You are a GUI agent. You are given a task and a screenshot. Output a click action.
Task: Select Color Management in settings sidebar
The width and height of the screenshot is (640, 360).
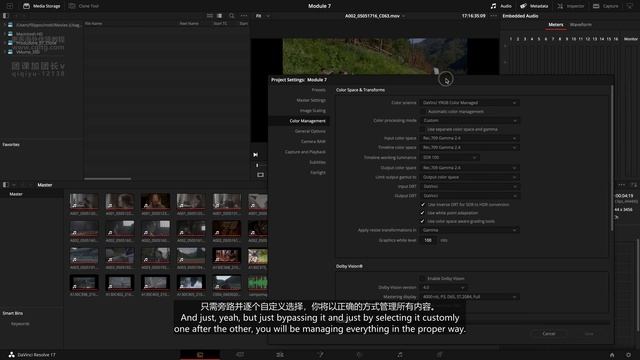coord(307,121)
